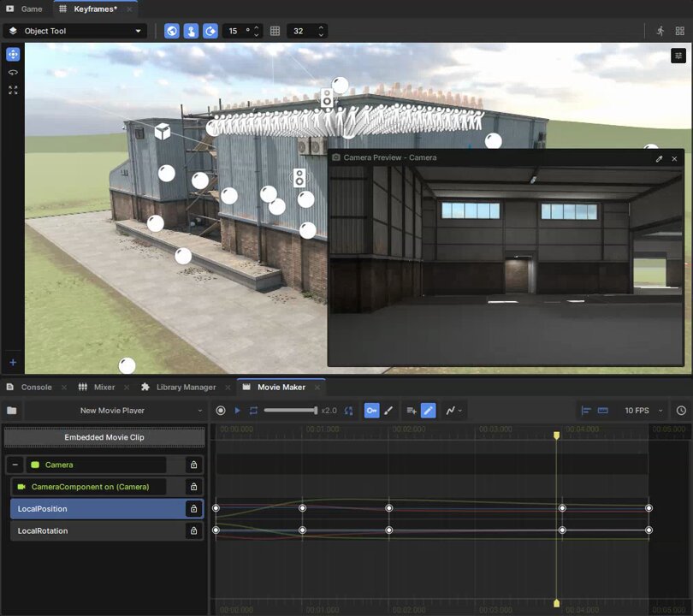Close the Camera Preview window
693x616 pixels.
coord(674,158)
